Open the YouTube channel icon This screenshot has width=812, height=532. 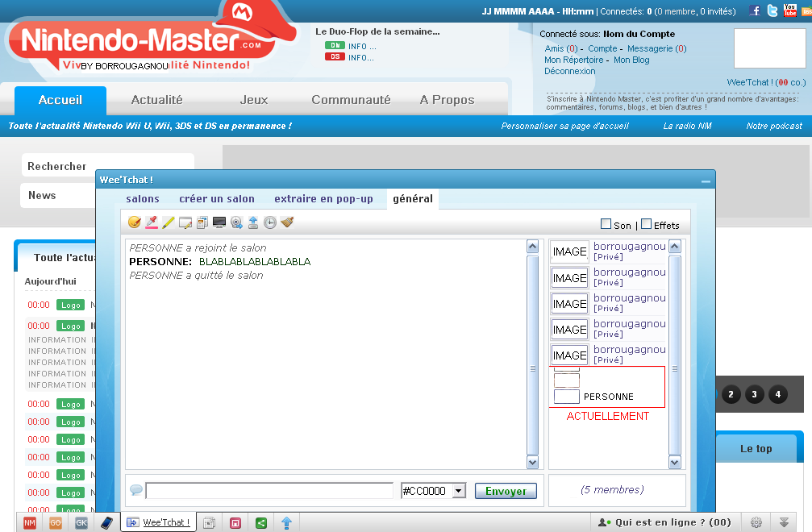coord(789,10)
